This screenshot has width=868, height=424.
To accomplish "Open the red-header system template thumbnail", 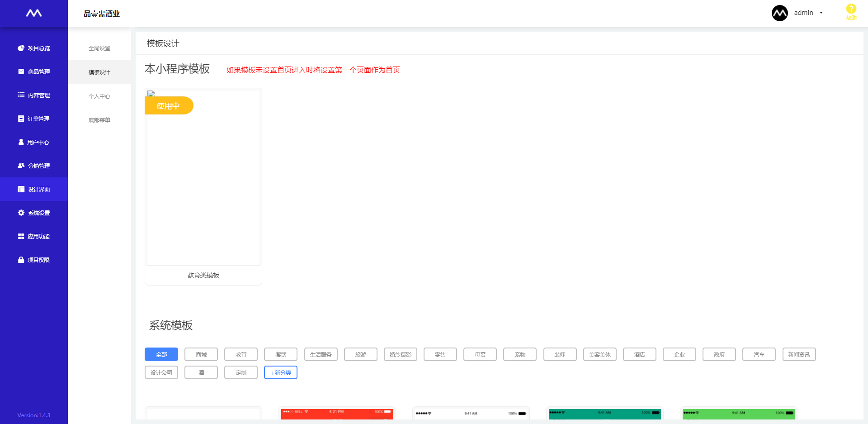I will (337, 414).
